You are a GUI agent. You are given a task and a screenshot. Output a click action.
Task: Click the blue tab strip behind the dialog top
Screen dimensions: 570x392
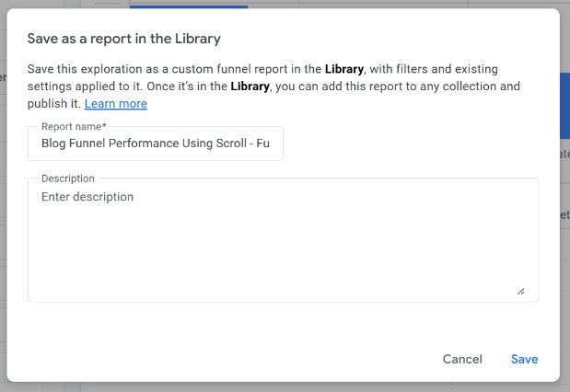pyautogui.click(x=188, y=5)
